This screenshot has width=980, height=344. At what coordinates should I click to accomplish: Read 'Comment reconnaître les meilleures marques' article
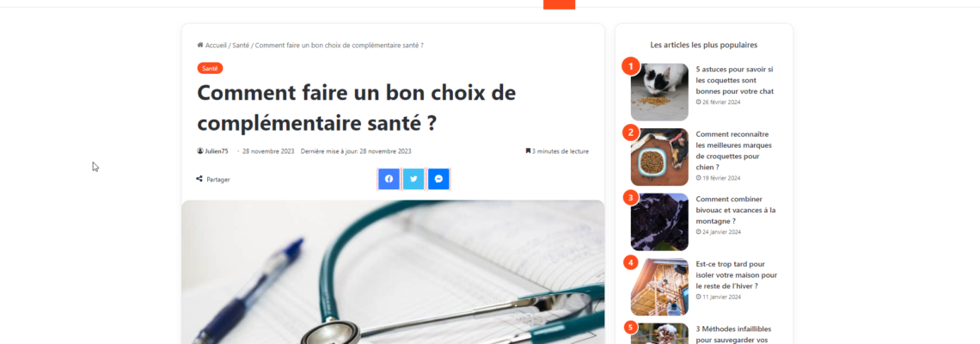click(734, 150)
